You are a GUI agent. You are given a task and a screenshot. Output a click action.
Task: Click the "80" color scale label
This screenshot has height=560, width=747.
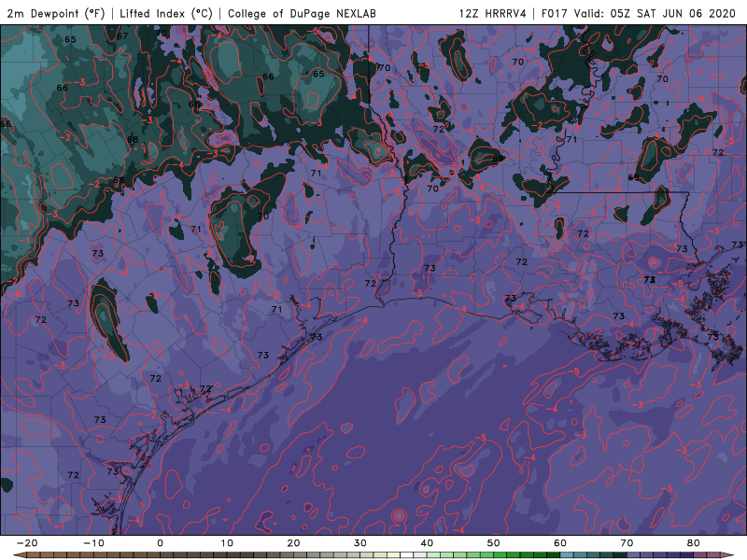coord(694,543)
